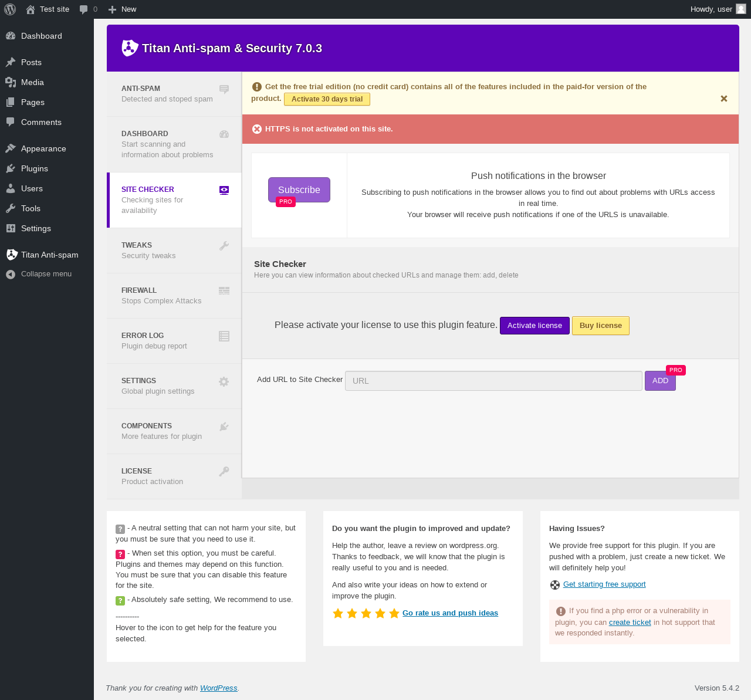Click the plus icon beside New
The image size is (751, 700).
coord(113,9)
